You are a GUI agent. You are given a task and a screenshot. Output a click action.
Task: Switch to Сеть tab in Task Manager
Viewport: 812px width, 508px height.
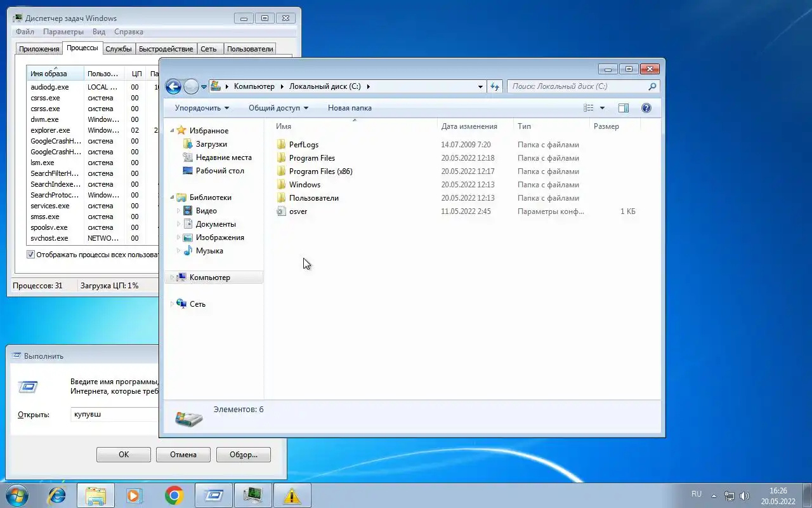(x=209, y=49)
